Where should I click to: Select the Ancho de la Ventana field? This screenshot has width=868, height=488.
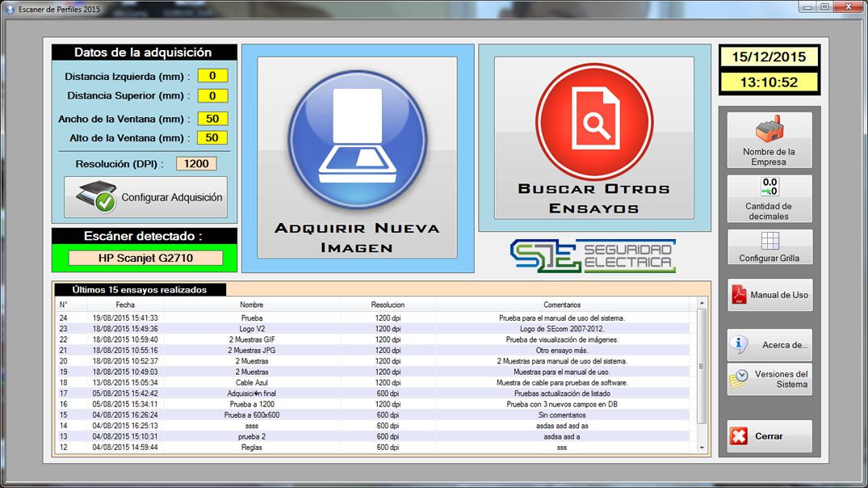(x=213, y=119)
